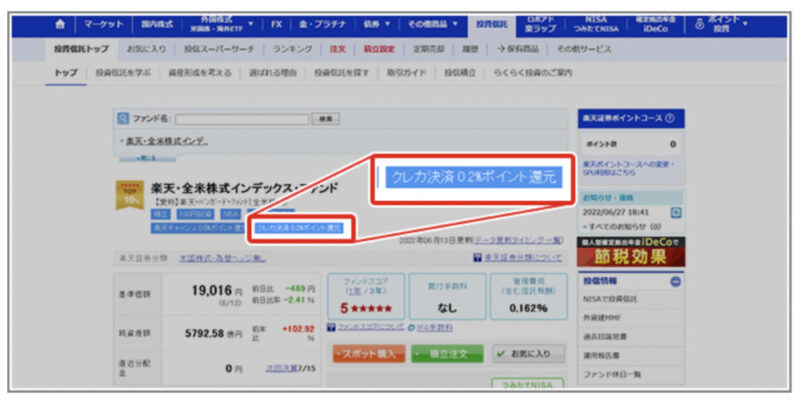Open NISA つみたてNISA tab
Screen dimensions: 800x405
(595, 24)
